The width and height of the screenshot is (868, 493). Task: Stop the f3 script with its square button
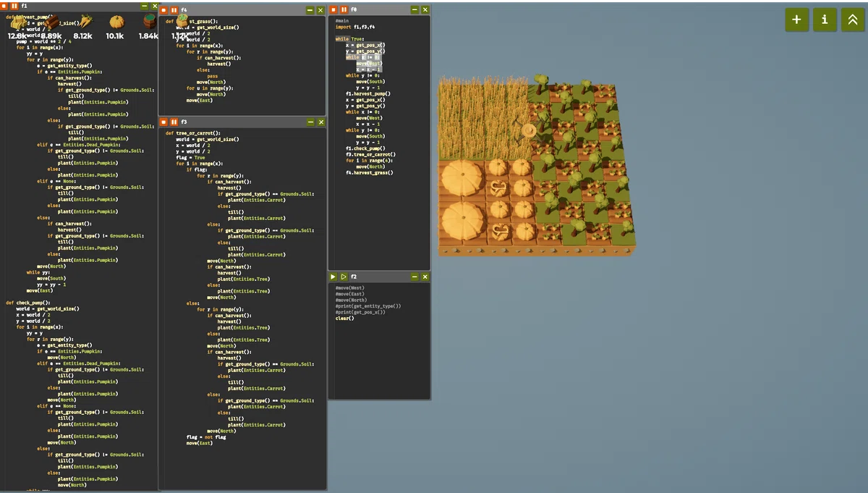(x=164, y=122)
